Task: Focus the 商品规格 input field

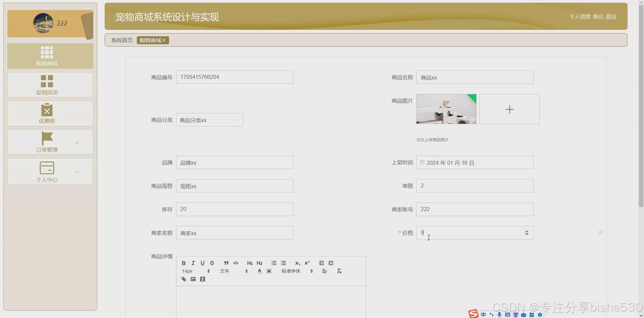Action: (235, 186)
